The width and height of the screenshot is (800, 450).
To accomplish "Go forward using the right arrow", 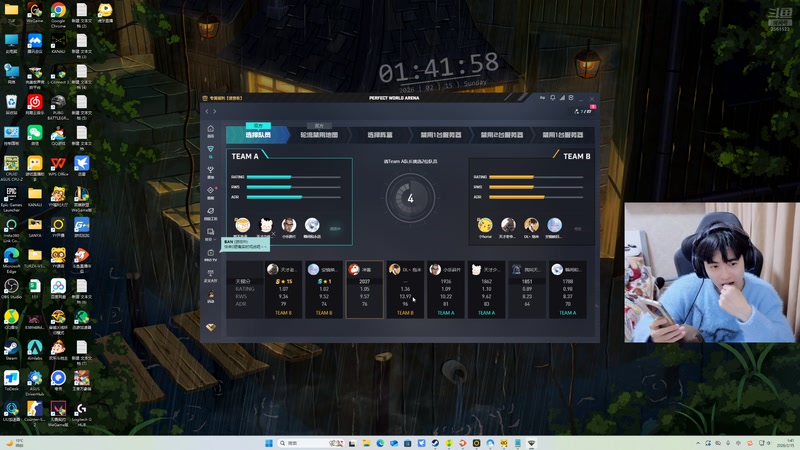I will [215, 111].
